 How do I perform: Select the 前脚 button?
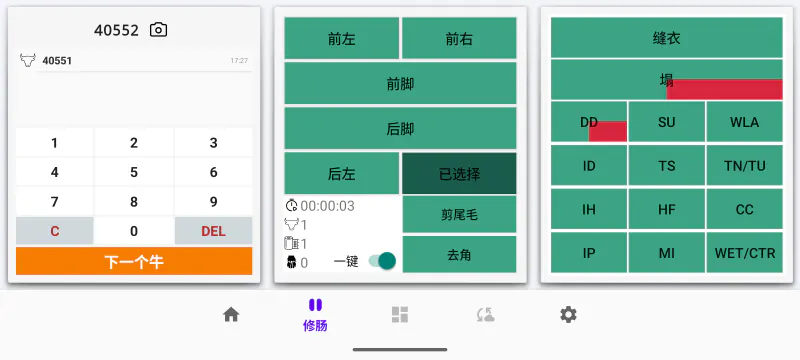[401, 83]
